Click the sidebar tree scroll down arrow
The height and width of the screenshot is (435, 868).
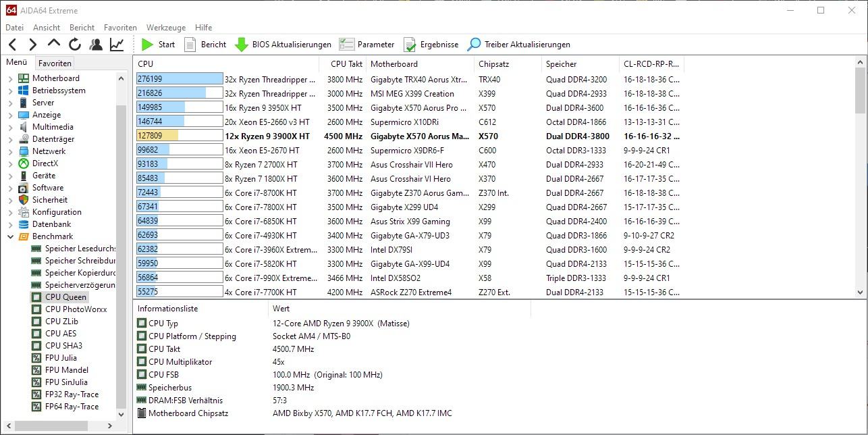[121, 415]
